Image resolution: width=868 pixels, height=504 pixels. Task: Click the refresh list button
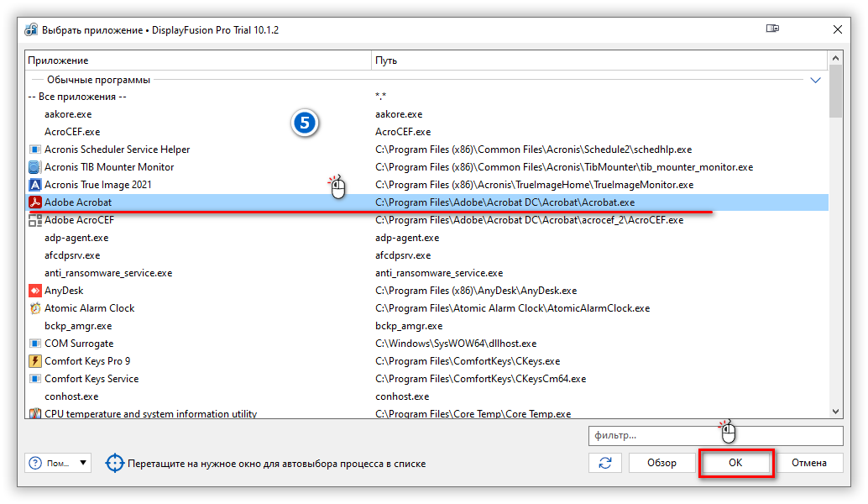pyautogui.click(x=605, y=463)
